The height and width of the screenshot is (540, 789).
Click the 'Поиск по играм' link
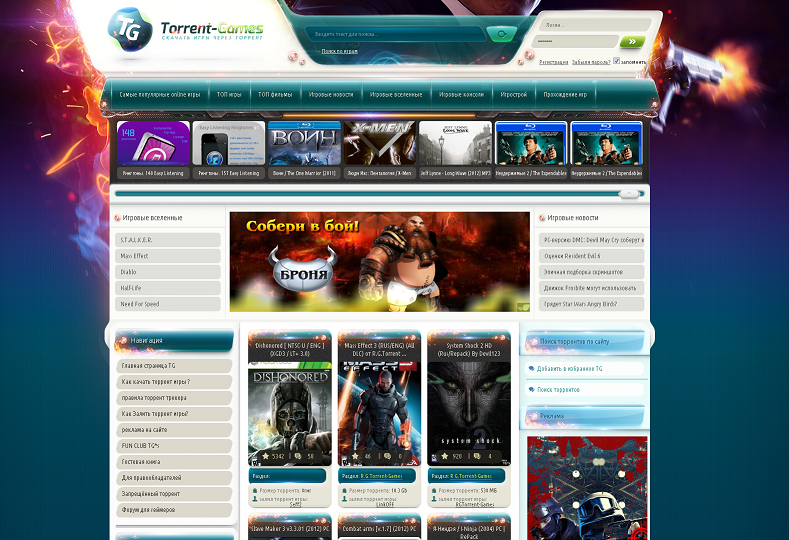[x=340, y=51]
